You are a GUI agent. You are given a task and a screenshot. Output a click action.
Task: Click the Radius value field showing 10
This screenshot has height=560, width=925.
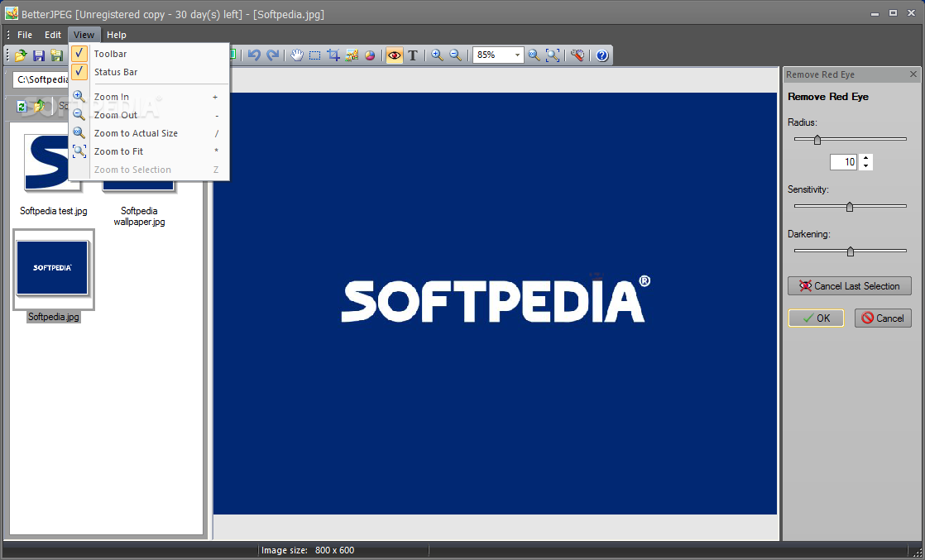[x=844, y=161]
